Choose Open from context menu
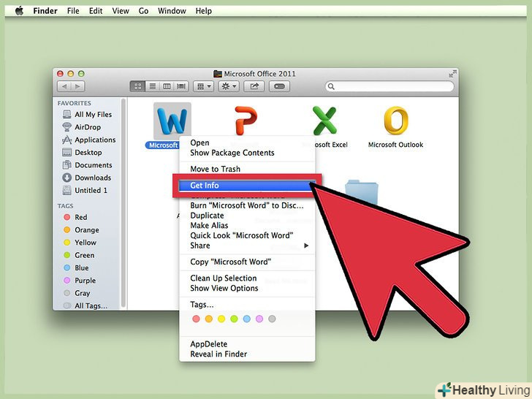 click(247, 142)
